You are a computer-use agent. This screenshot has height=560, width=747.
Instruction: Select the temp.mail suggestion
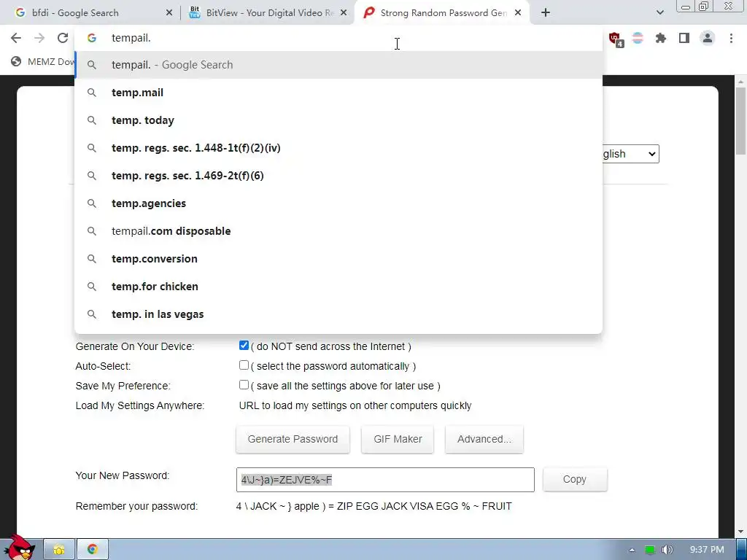tap(338, 93)
